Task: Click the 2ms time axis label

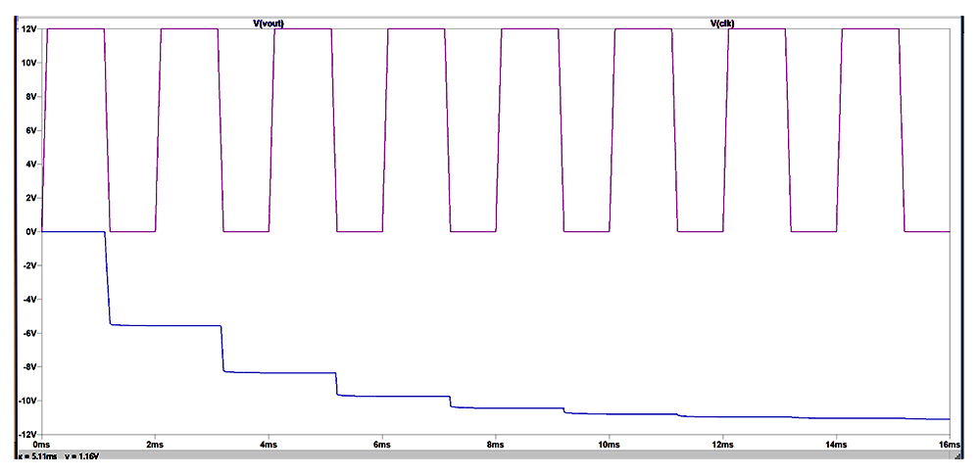Action: [x=155, y=444]
